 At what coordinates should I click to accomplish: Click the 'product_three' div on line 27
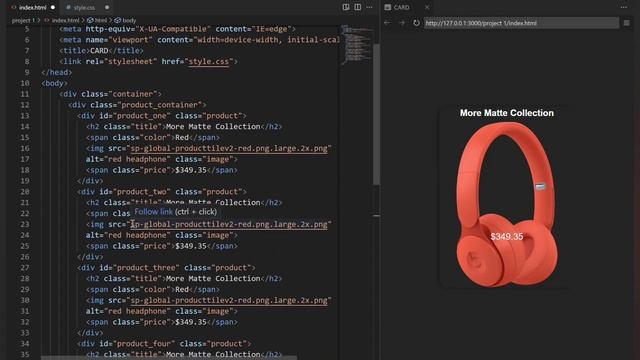click(166, 268)
